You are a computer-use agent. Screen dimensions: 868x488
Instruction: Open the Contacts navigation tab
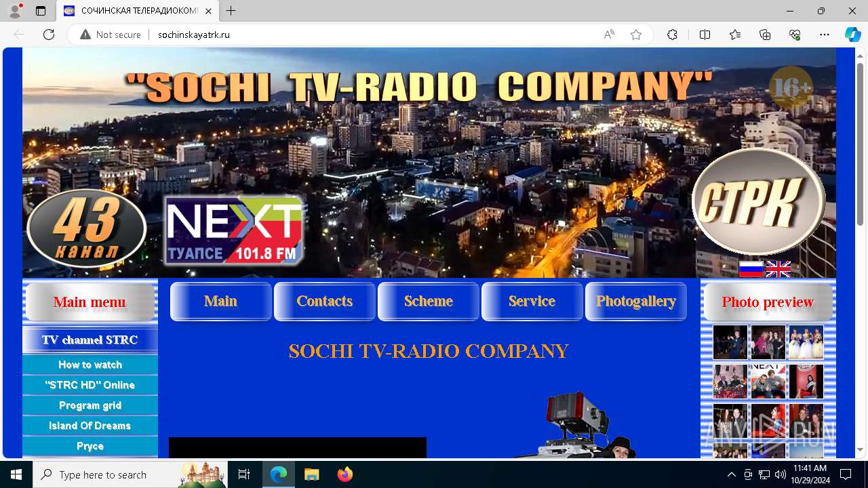point(325,301)
